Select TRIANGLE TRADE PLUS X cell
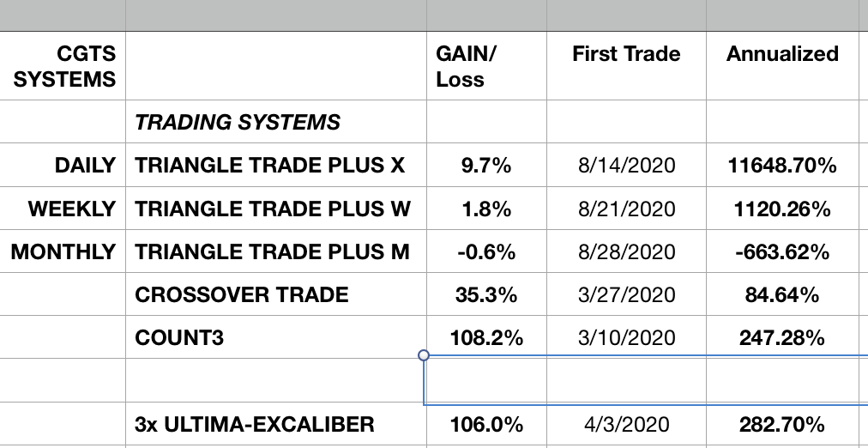This screenshot has height=448, width=868. pos(270,166)
